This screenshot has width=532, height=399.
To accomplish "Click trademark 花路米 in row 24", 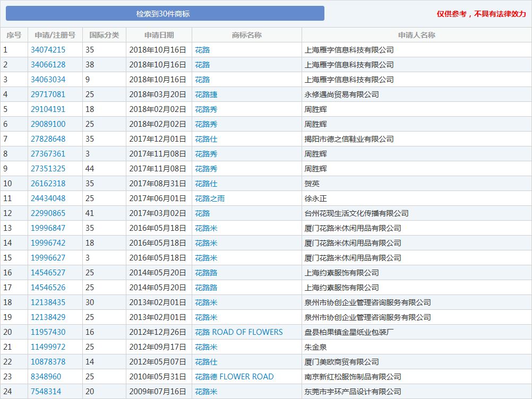I will coord(206,392).
